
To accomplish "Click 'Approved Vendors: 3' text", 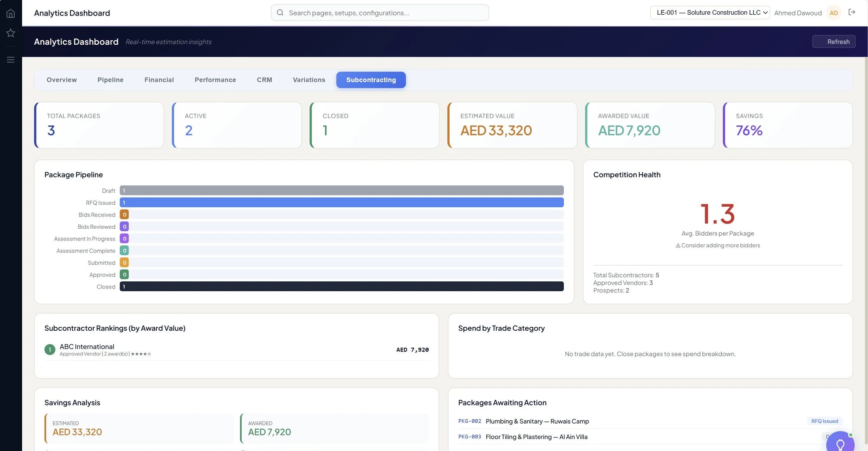I will point(623,283).
